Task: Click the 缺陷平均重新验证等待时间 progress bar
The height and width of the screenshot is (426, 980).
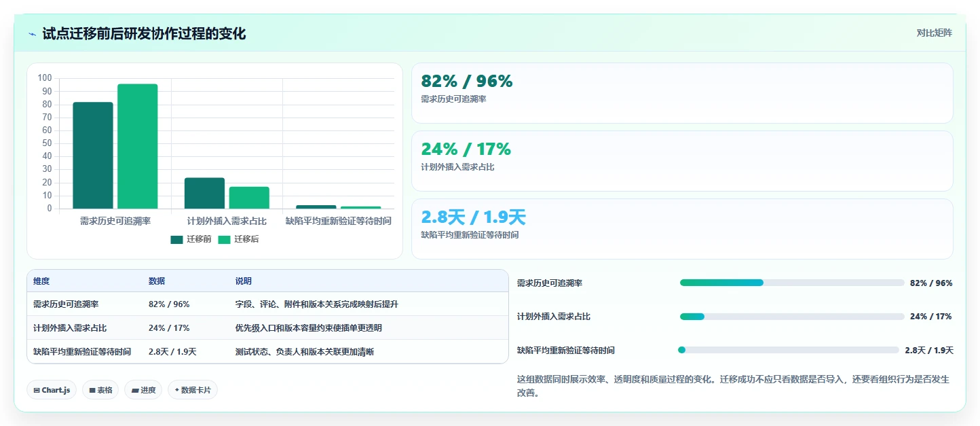Action: point(789,350)
